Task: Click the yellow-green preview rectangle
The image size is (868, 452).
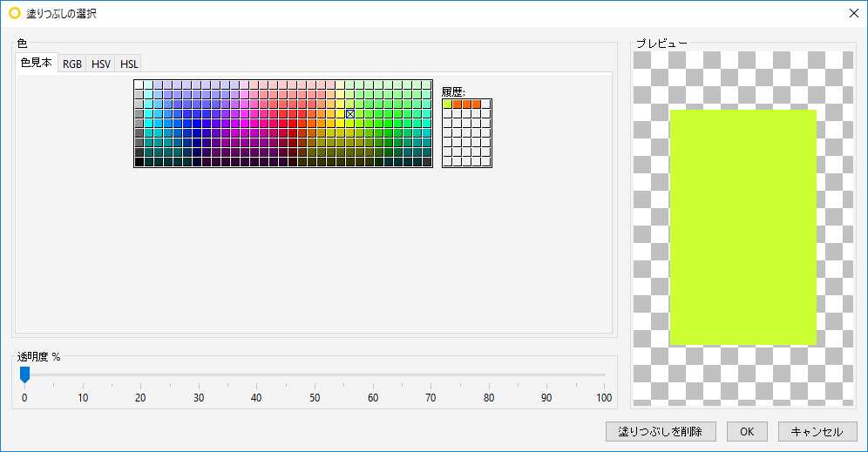Action: coord(743,226)
